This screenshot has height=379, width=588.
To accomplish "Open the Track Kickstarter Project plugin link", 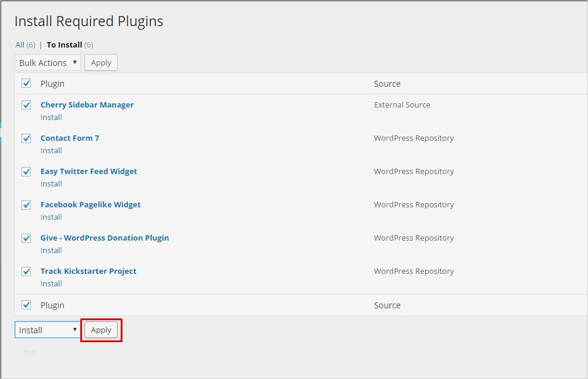I will (x=88, y=271).
